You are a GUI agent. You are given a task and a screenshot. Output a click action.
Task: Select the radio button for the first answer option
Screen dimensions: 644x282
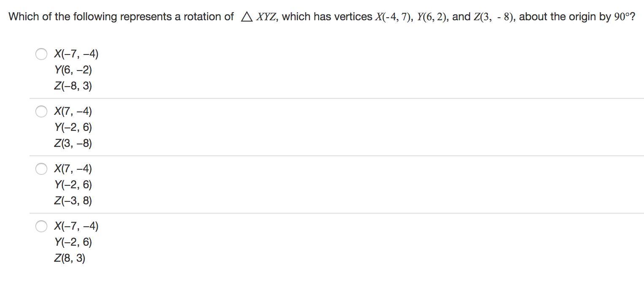[41, 54]
